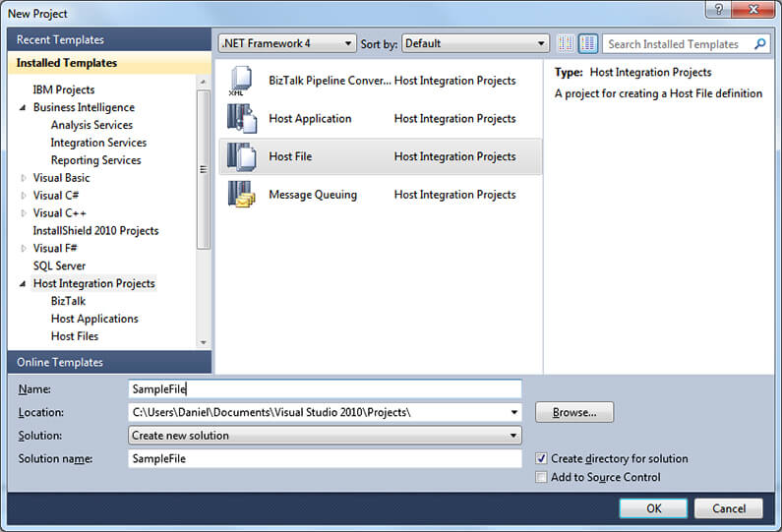Click the Name text field
The image size is (782, 532).
point(326,388)
